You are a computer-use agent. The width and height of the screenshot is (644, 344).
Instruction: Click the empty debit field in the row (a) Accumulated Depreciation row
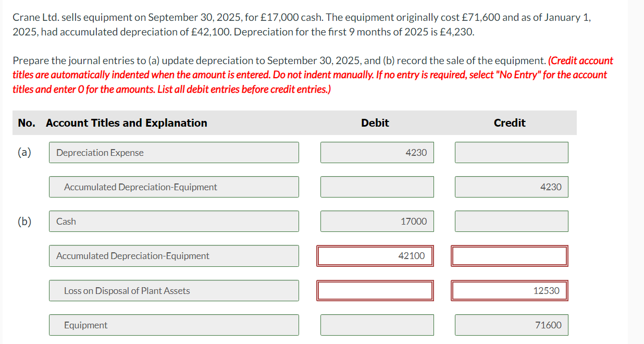(377, 187)
